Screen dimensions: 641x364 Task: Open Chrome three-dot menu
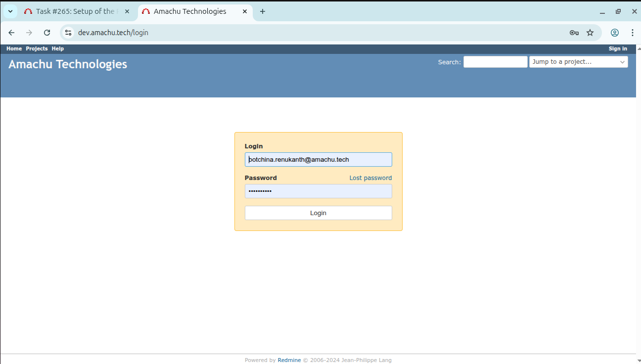tap(633, 33)
